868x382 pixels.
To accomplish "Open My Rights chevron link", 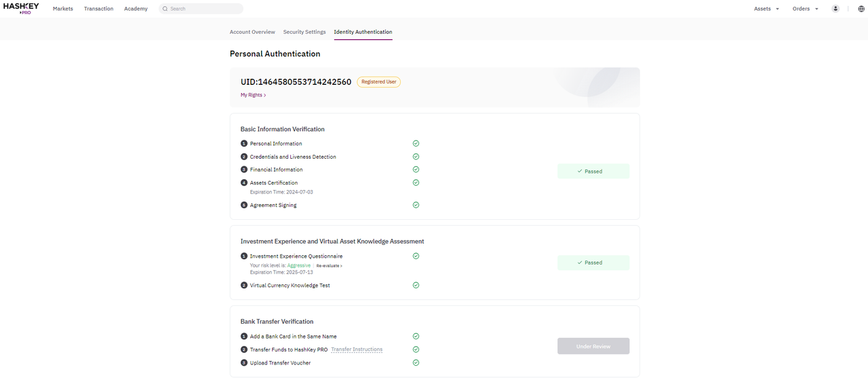I will 253,95.
